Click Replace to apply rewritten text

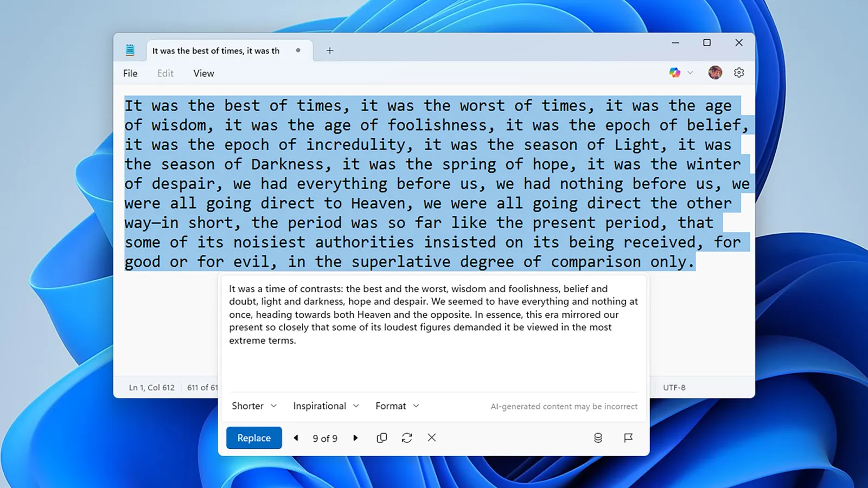coord(254,438)
